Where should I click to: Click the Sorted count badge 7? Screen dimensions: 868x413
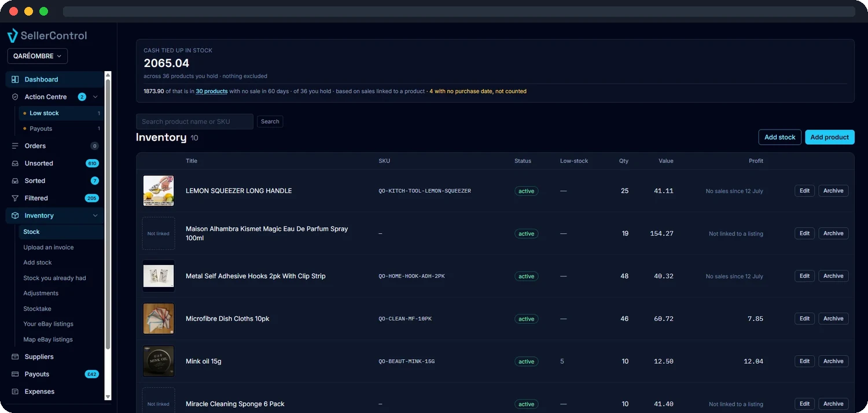pyautogui.click(x=95, y=180)
